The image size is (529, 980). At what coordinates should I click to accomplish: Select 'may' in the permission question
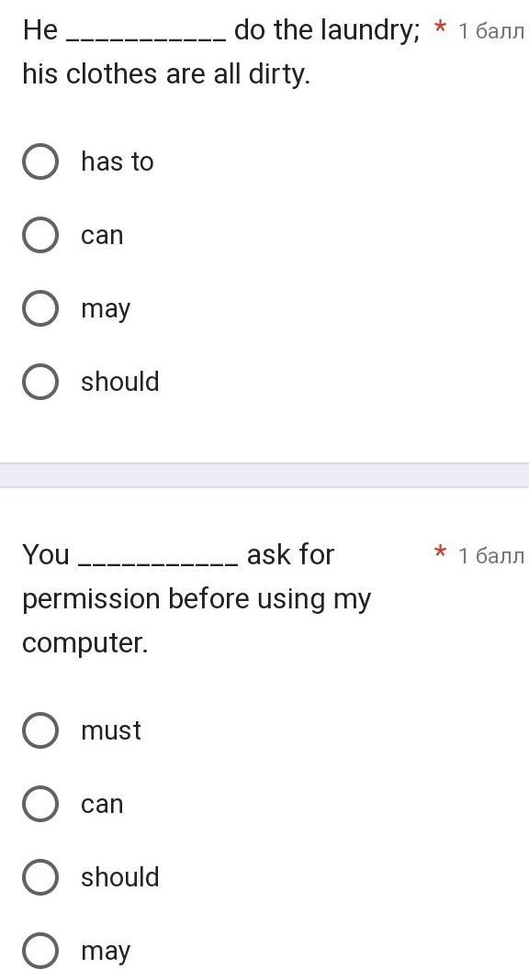pos(40,951)
